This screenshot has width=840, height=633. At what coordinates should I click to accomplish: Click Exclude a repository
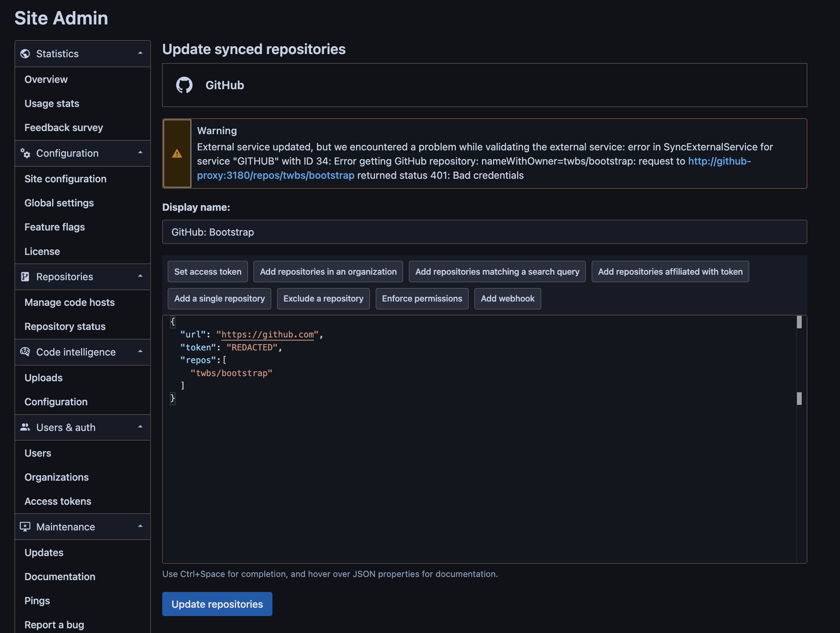pyautogui.click(x=323, y=299)
